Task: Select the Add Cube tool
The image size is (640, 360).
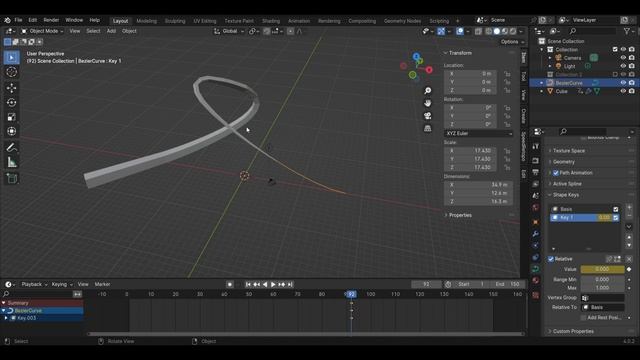Action: pos(11,178)
